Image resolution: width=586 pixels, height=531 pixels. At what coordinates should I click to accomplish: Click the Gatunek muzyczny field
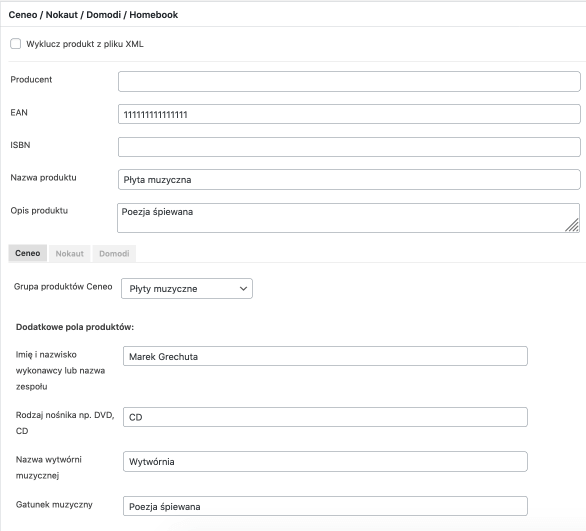click(x=325, y=506)
